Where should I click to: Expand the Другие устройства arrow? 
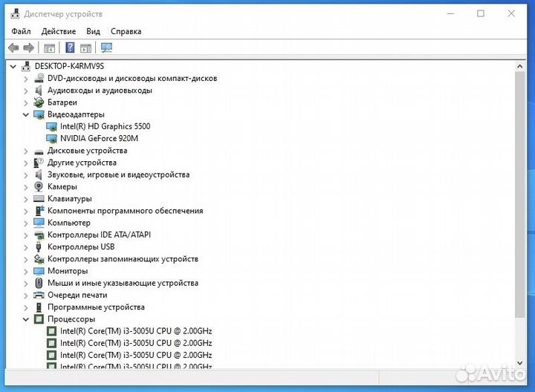click(26, 163)
